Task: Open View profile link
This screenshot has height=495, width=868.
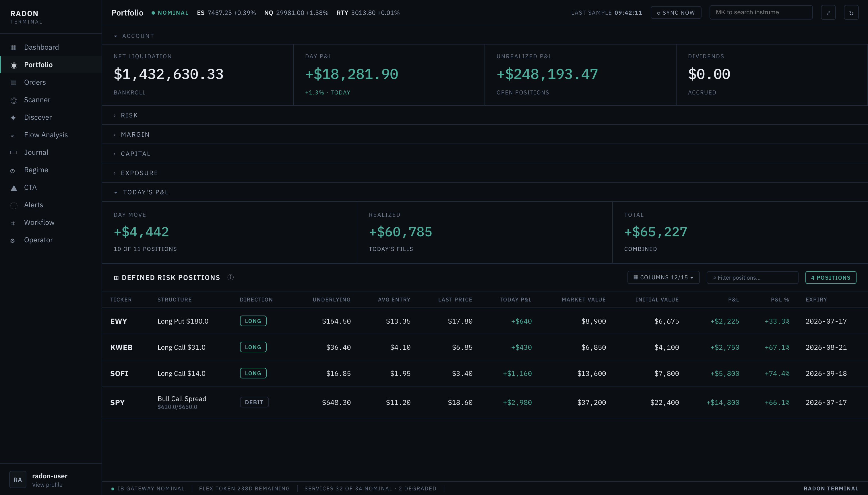Action: pos(47,485)
